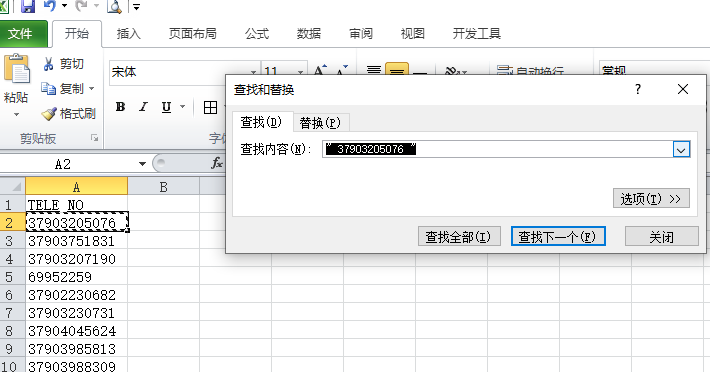Screen dimensions: 710x372
Task: Click the 关闭 button in dialog
Action: click(662, 237)
